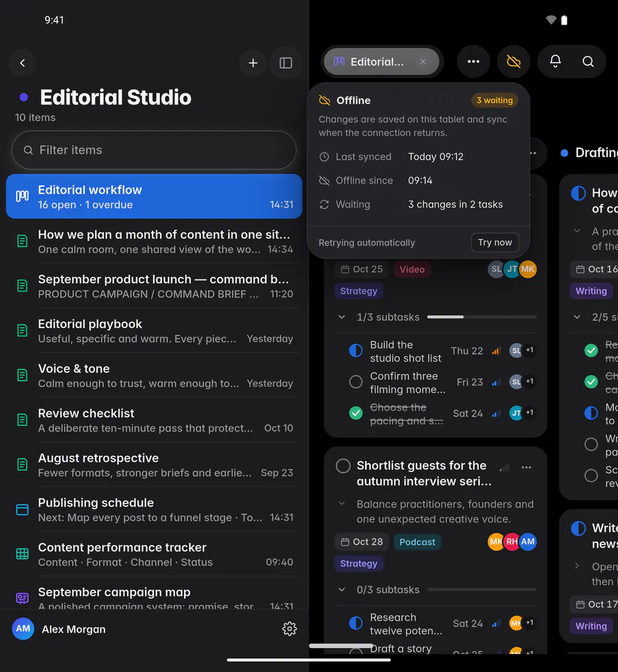Click the Publishing schedule calendar icon
The height and width of the screenshot is (672, 618).
click(22, 509)
